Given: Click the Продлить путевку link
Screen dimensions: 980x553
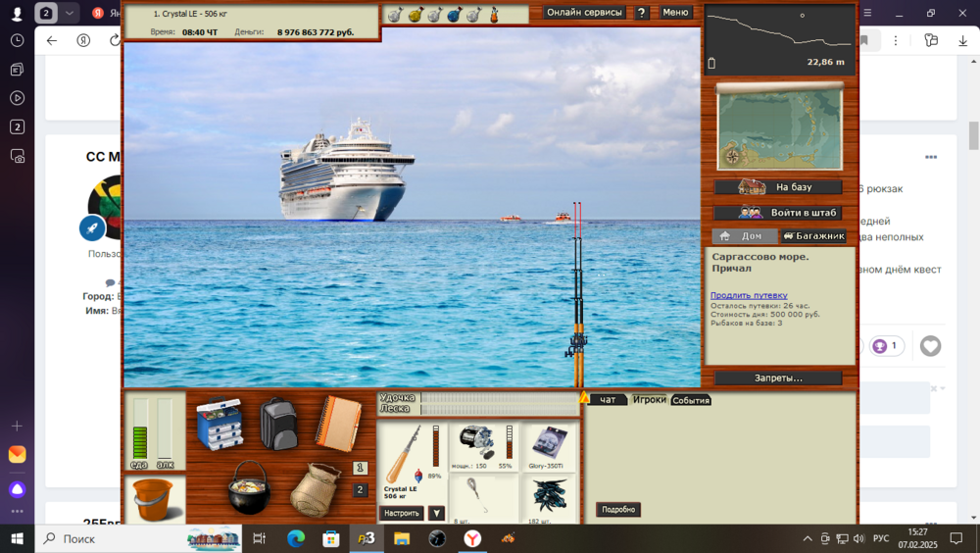Looking at the screenshot, I should [x=749, y=295].
